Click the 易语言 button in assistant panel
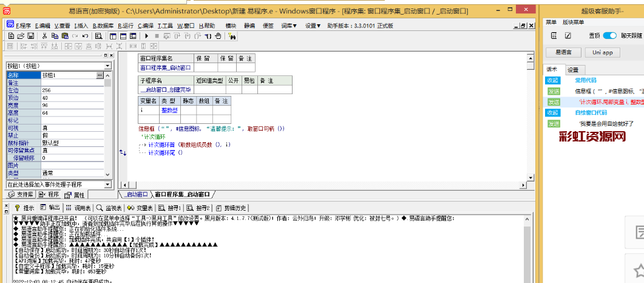644x283 pixels. coord(560,52)
